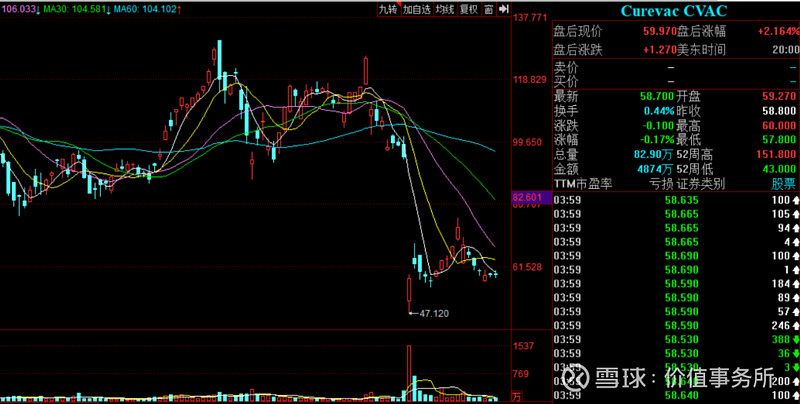The width and height of the screenshot is (800, 404).
Task: Click the TTM市盈率 亏损 value
Action: click(x=662, y=184)
